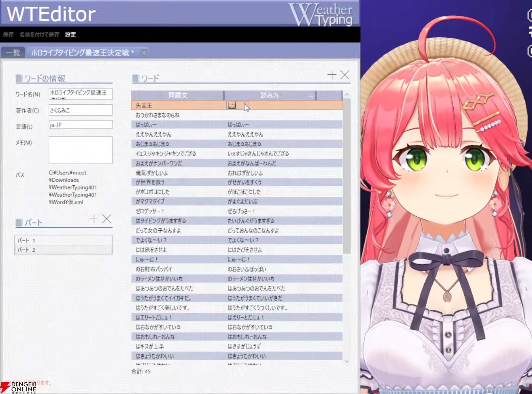The height and width of the screenshot is (394, 532).
Task: Select the はエリートだにぇ！ row
Action: click(237, 317)
